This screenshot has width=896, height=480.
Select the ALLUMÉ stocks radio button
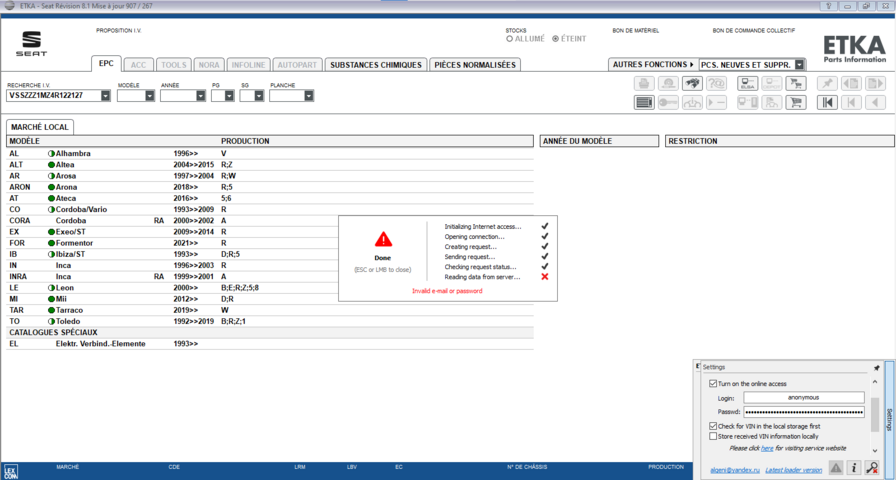509,39
